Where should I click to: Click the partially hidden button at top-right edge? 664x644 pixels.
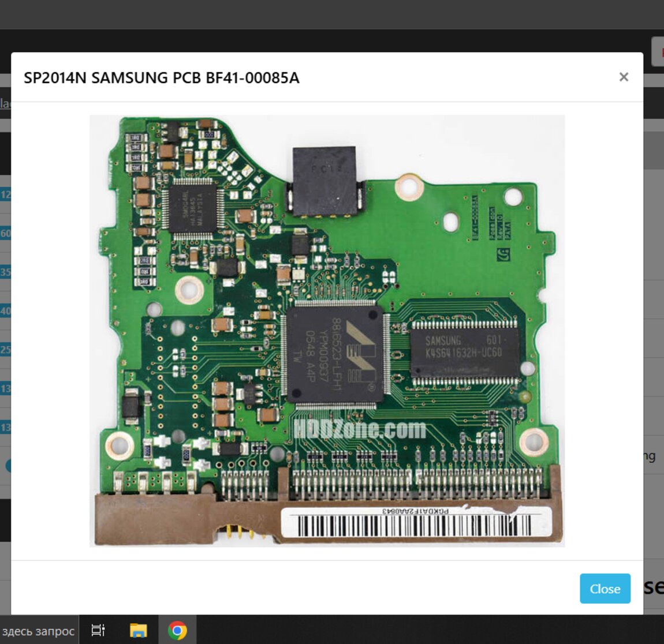[x=657, y=51]
